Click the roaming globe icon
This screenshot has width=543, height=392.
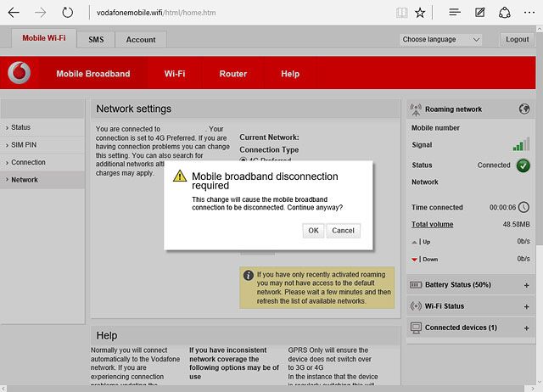524,109
